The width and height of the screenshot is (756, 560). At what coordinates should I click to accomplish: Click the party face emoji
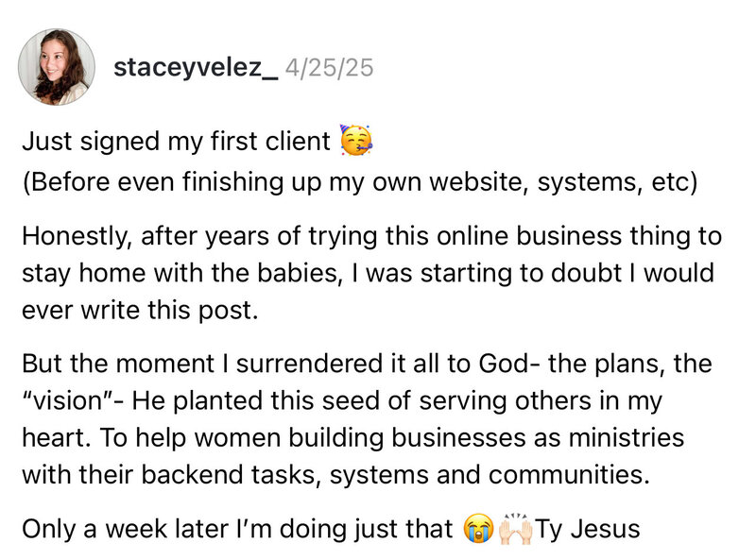click(356, 141)
